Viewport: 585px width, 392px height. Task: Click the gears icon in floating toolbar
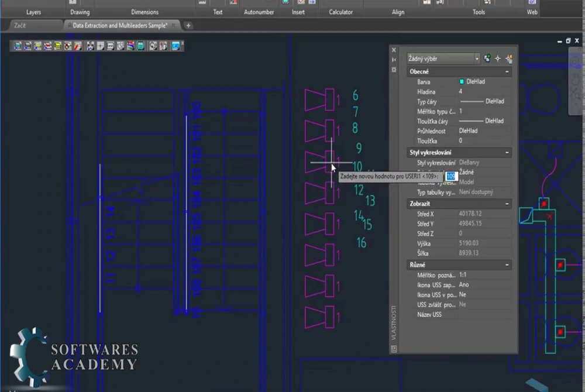click(x=153, y=46)
